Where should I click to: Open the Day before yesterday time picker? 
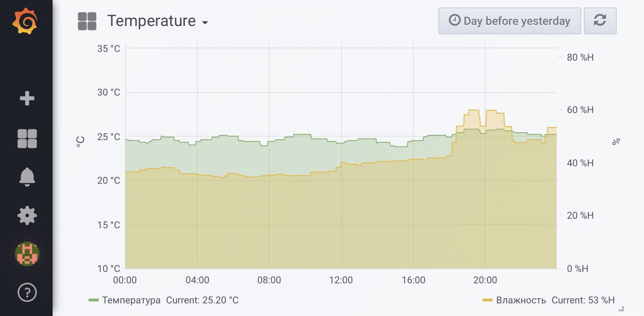click(x=509, y=21)
